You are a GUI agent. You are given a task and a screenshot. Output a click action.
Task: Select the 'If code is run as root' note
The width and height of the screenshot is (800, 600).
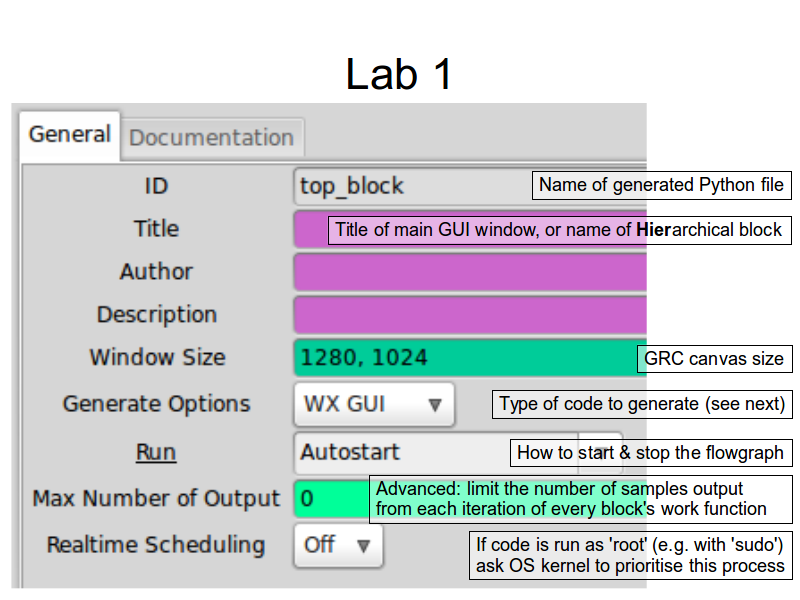(x=630, y=555)
